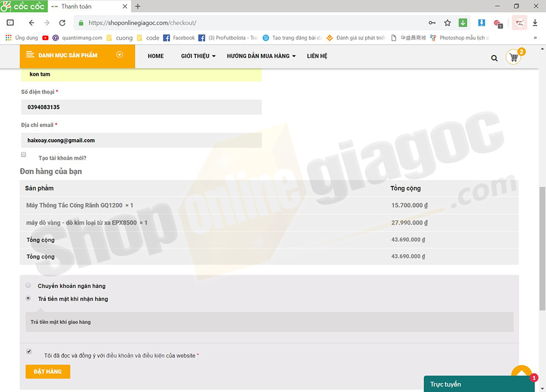
Task: Select Trả tiền mặt khi nhận hàng
Action: [x=28, y=299]
